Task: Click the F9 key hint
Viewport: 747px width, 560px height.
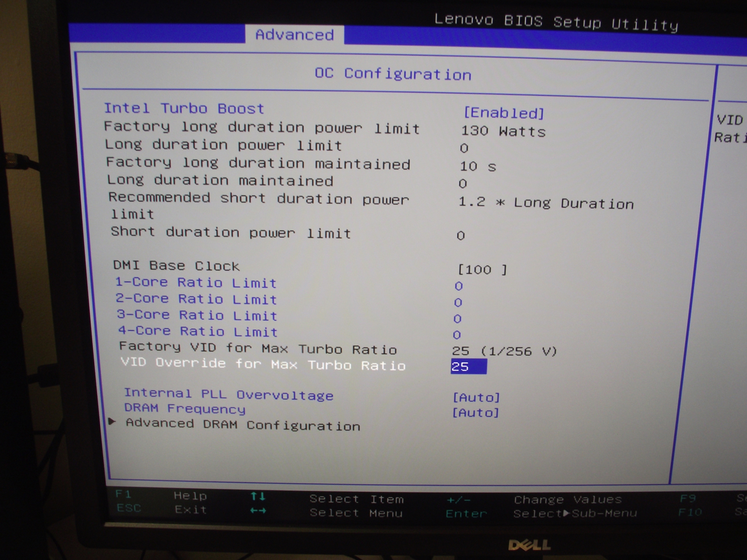Action: [688, 498]
